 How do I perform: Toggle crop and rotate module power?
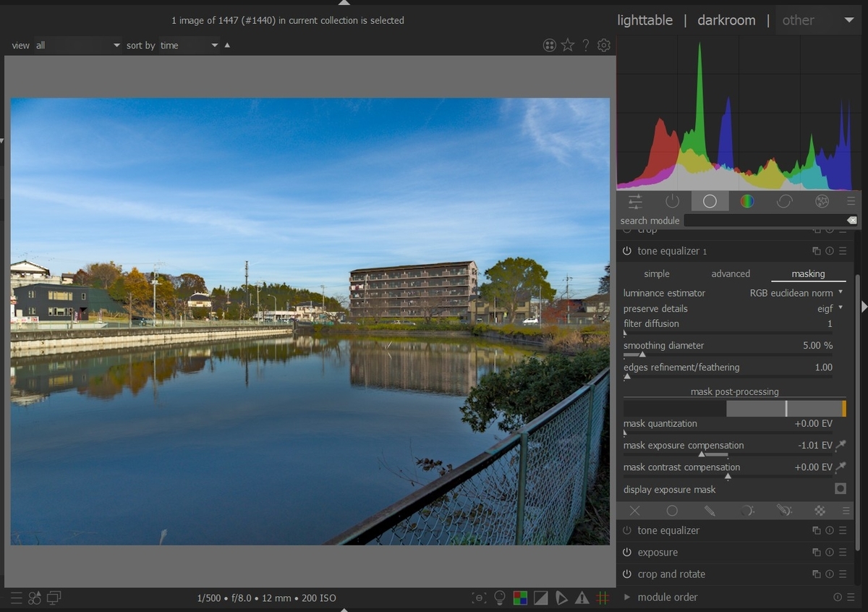tap(627, 574)
